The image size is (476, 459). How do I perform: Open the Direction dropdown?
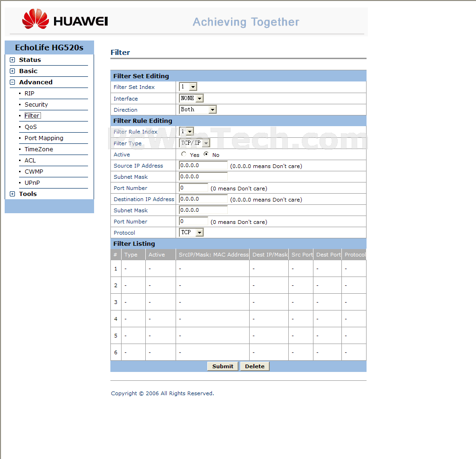point(198,109)
